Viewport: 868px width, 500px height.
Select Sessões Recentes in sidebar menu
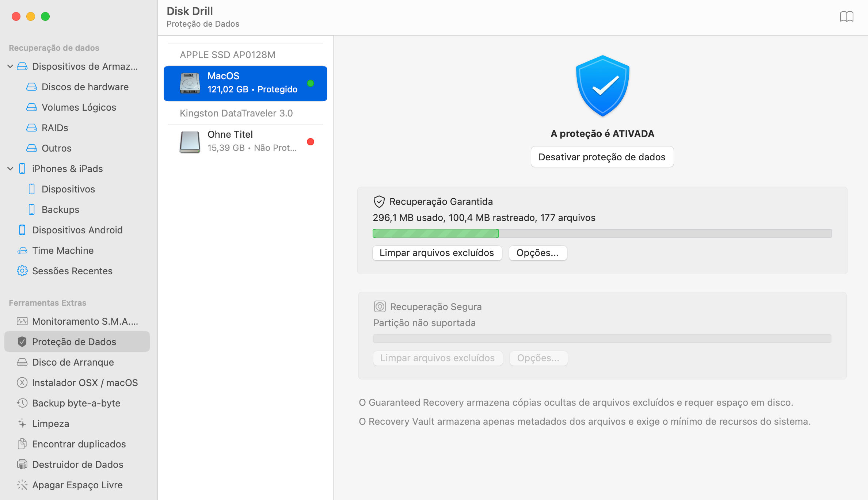(73, 271)
